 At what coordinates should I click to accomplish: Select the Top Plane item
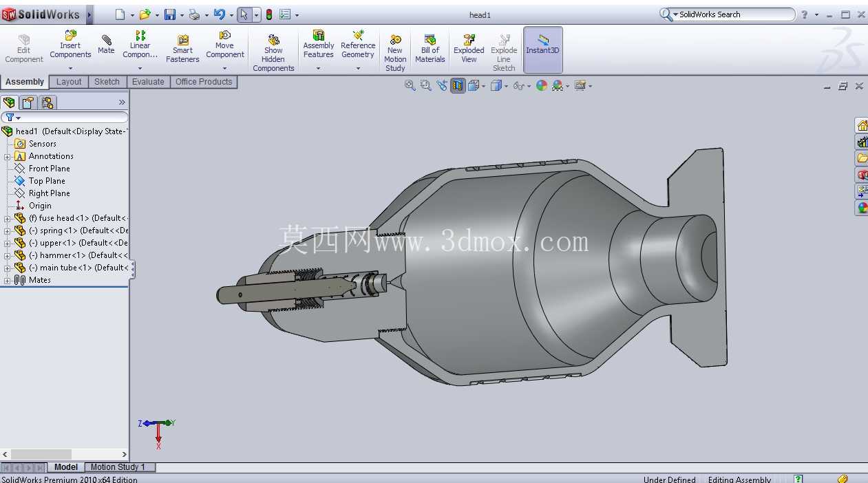click(47, 181)
